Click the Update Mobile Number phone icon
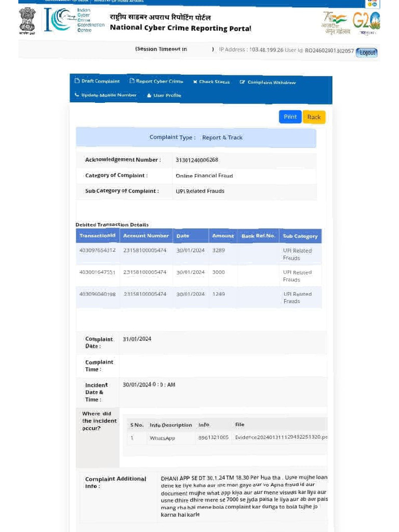399x532 pixels. tap(77, 95)
